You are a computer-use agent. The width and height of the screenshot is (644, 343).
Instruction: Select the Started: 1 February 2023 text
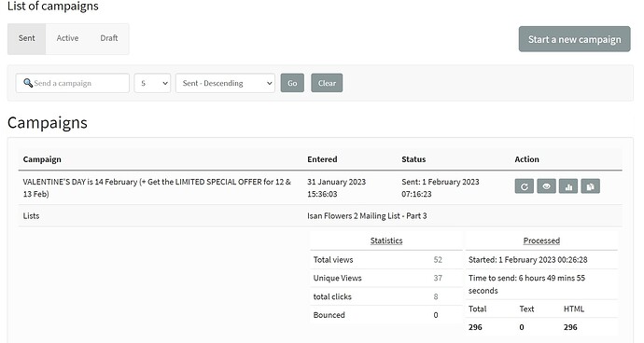tap(527, 260)
